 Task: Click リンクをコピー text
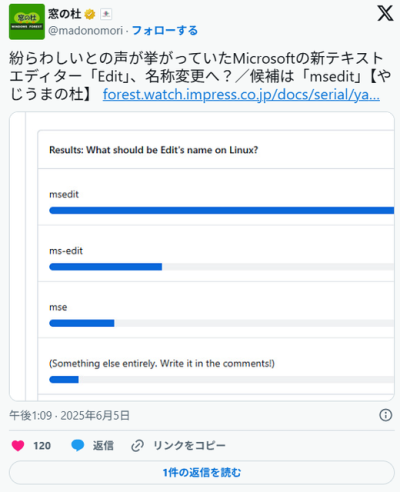click(x=189, y=445)
